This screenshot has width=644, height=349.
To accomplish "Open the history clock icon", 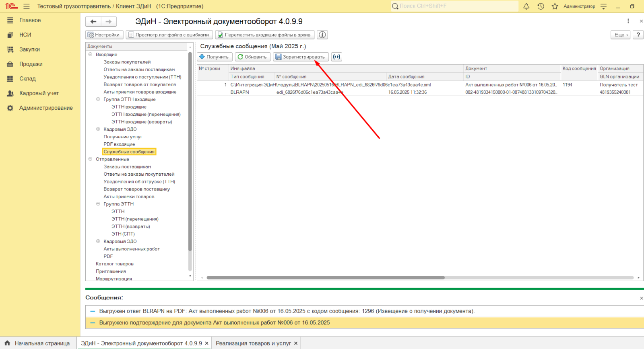I will point(541,6).
